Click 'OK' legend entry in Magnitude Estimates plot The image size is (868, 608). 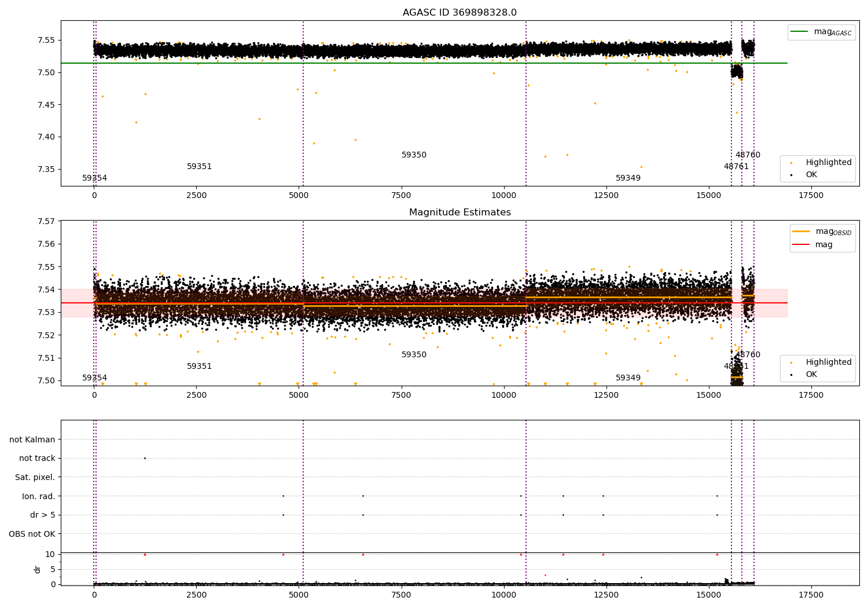click(x=804, y=375)
